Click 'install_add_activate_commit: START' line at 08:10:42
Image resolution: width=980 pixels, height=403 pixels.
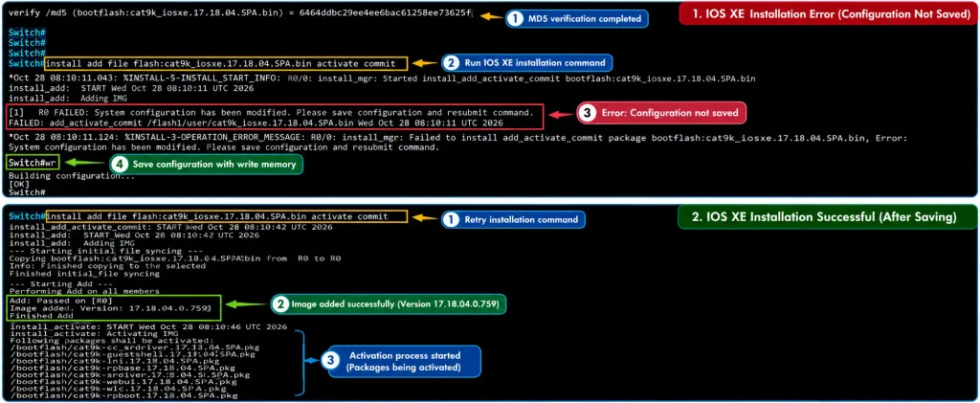[x=170, y=227]
